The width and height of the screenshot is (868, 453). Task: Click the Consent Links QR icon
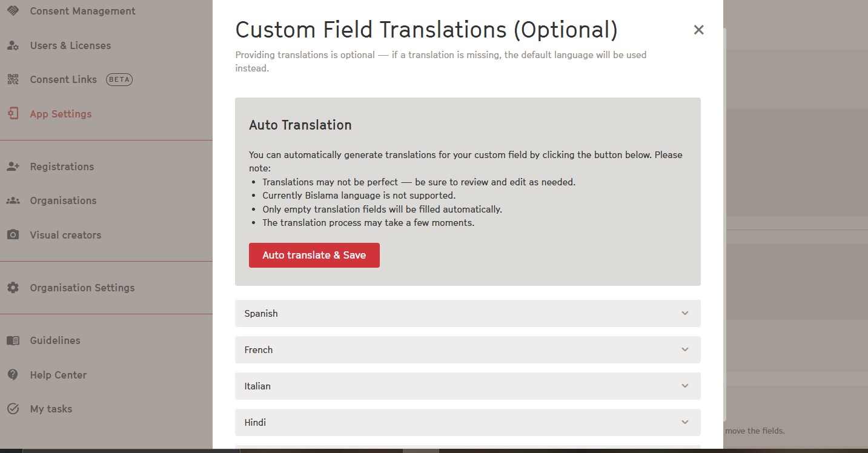[13, 79]
